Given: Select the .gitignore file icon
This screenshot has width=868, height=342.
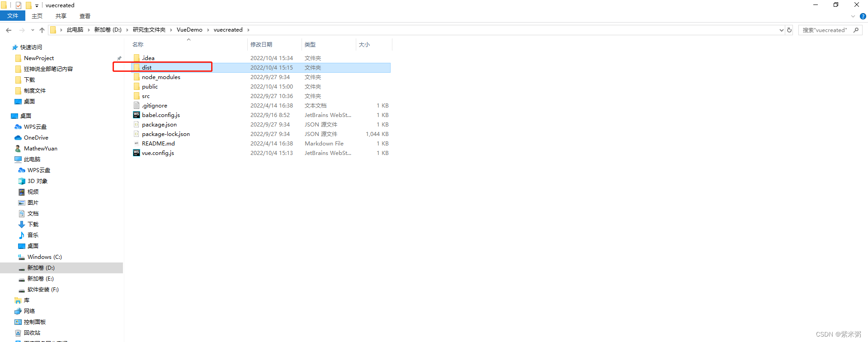Looking at the screenshot, I should coord(137,105).
